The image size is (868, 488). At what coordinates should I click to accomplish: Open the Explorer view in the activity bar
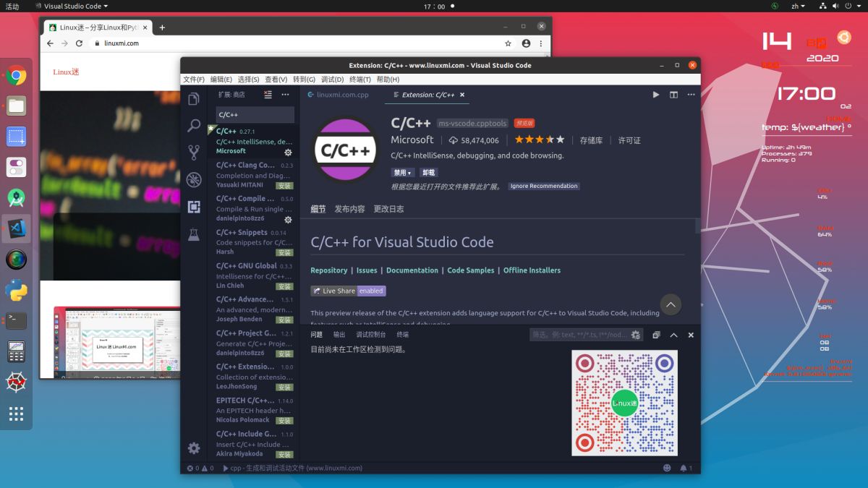pos(193,99)
